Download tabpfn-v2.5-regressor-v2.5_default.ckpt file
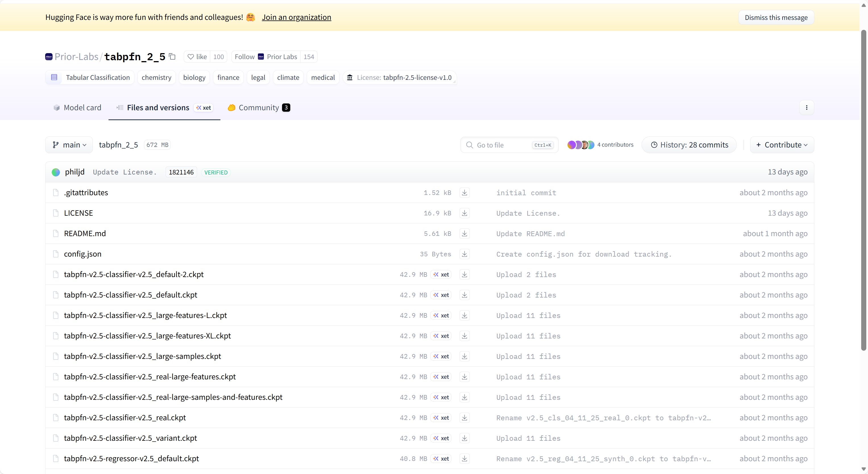Viewport: 868px width, 474px height. (x=464, y=458)
